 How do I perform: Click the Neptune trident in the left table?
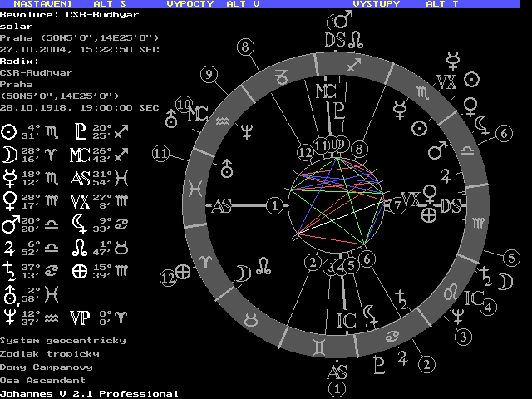coord(8,317)
